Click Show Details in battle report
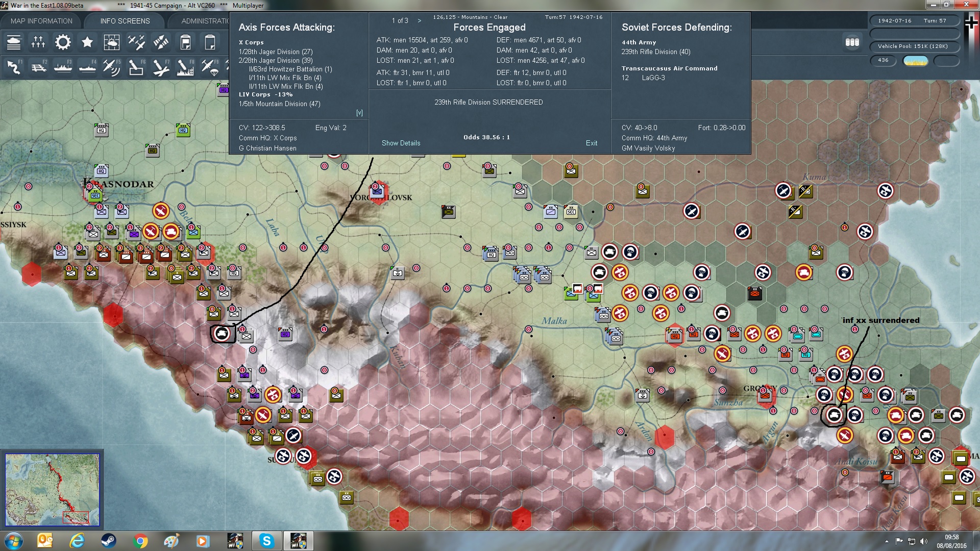 tap(401, 143)
